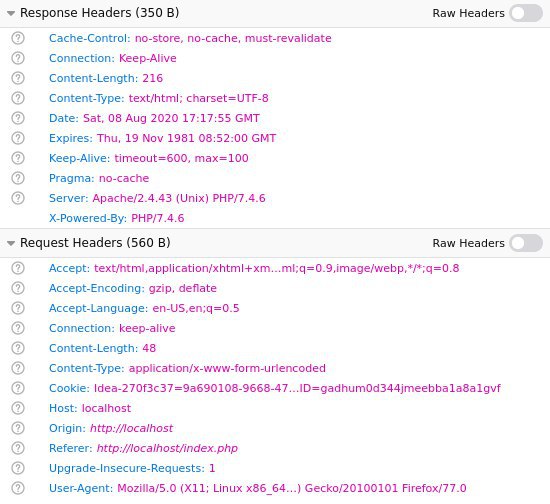Screen dimensions: 550x504
Task: Select value 'Sat, 08 Aug 2020 17:17:55 GMT'
Action: tap(171, 118)
